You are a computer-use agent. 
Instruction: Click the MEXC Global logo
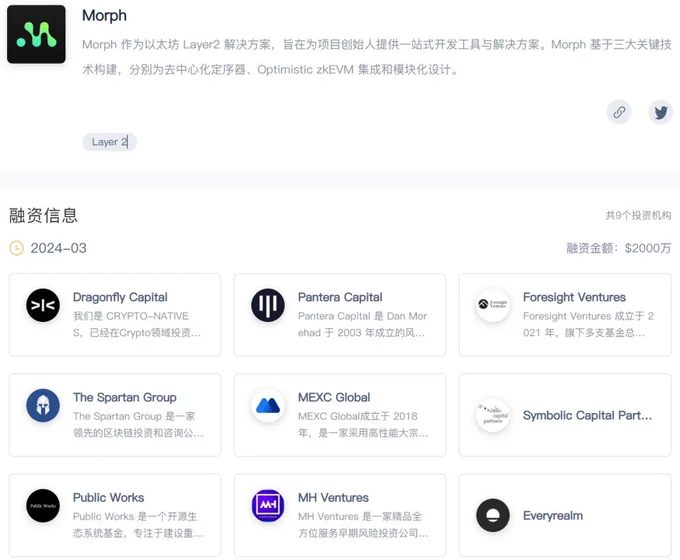(268, 406)
